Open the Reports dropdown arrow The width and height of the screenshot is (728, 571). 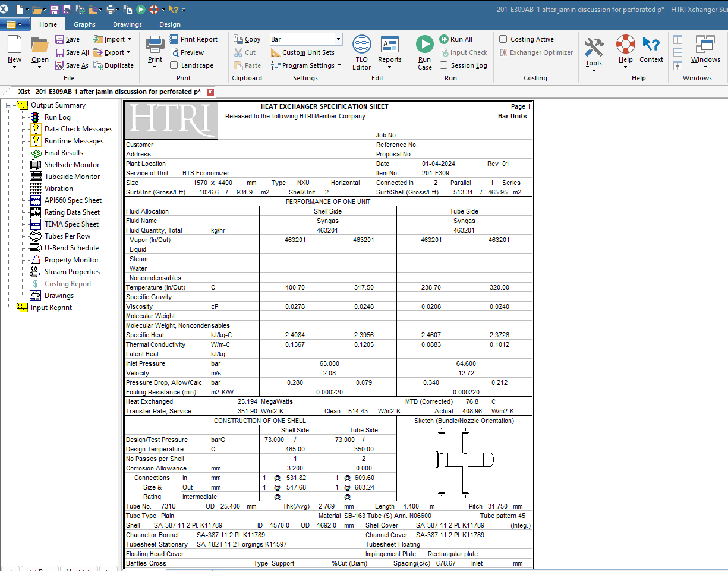[x=390, y=67]
